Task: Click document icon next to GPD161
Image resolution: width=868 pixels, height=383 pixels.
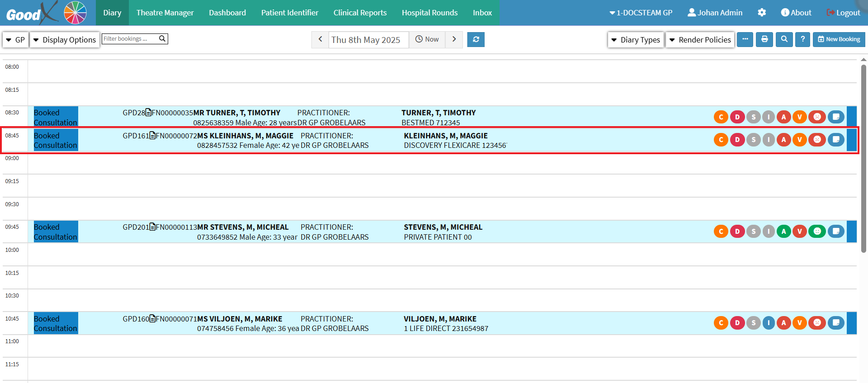Action: pyautogui.click(x=152, y=135)
